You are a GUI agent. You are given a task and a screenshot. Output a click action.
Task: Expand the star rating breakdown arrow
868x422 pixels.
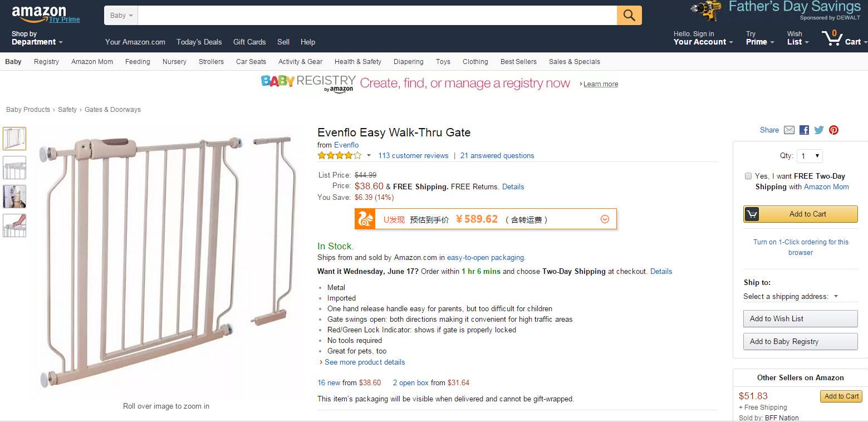pos(369,156)
